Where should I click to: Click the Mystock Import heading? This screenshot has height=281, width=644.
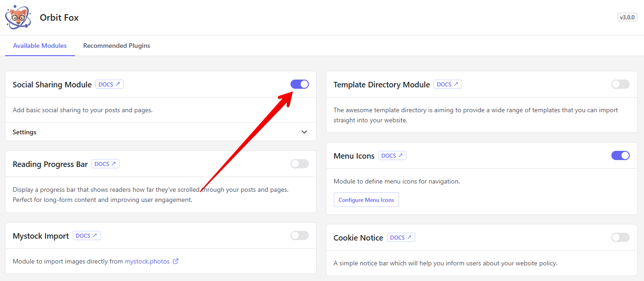coord(41,236)
